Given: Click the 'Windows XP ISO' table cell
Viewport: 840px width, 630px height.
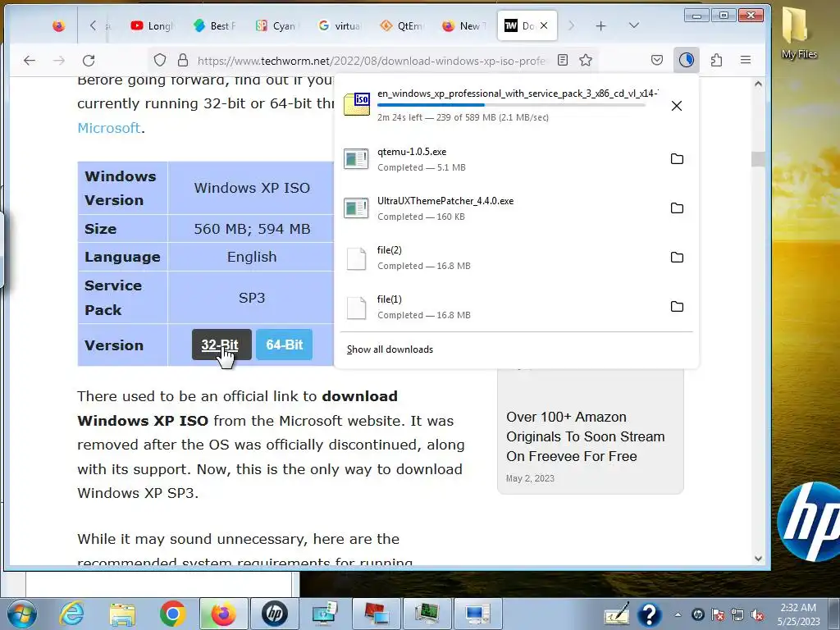Looking at the screenshot, I should point(252,188).
